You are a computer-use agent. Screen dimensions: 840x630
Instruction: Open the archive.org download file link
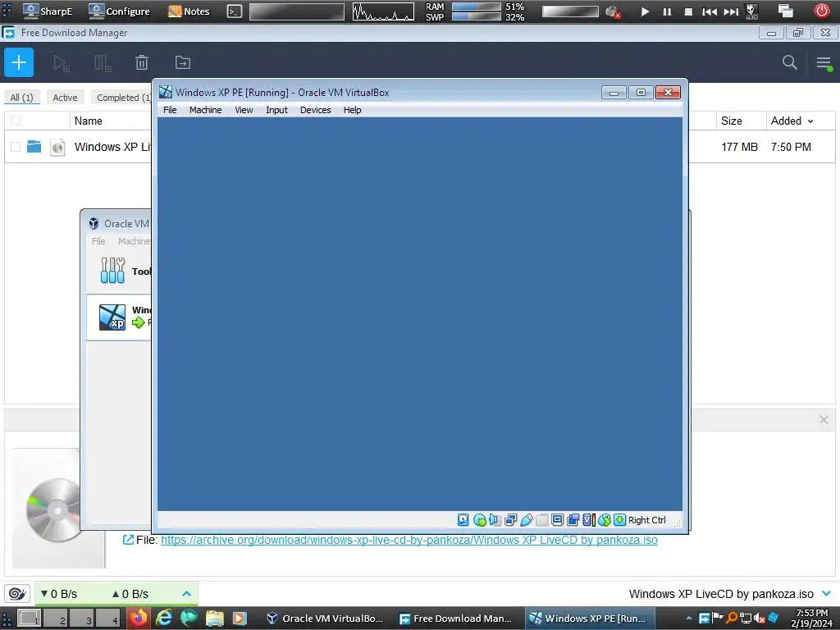pos(409,540)
